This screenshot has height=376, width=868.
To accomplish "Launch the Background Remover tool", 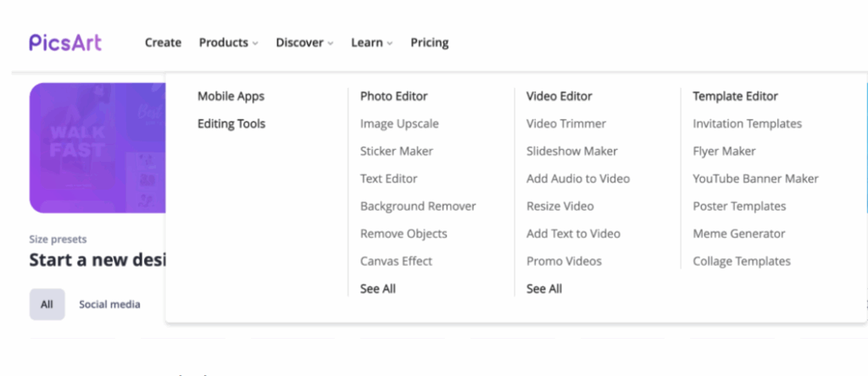I will tap(418, 207).
